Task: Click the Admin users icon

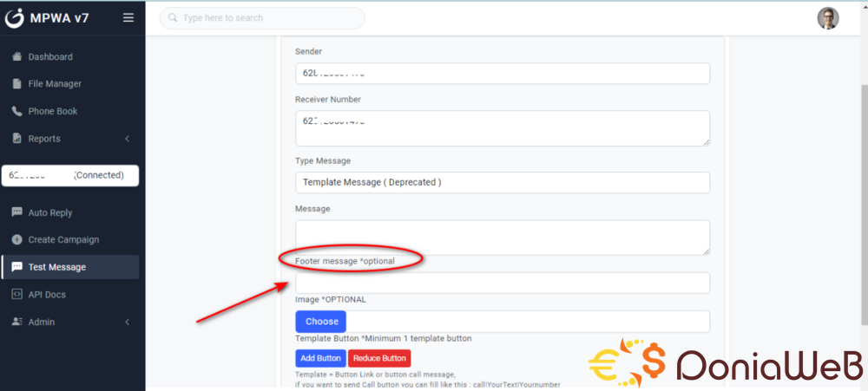Action: tap(17, 322)
